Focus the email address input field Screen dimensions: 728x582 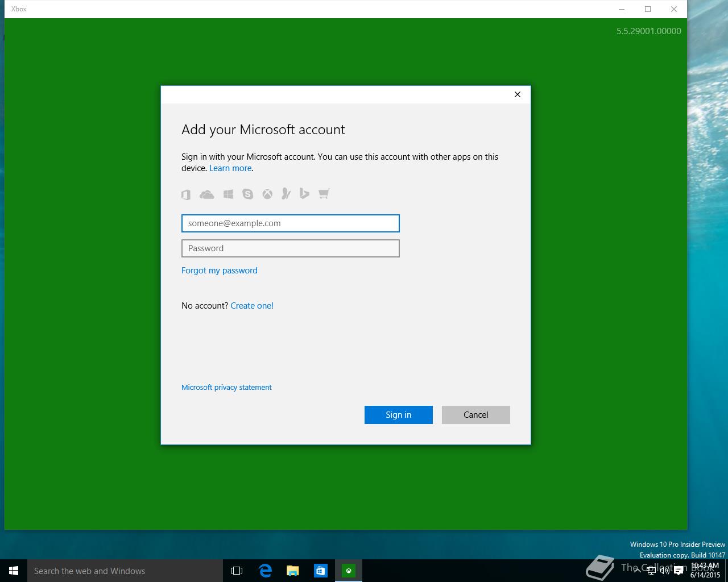291,223
